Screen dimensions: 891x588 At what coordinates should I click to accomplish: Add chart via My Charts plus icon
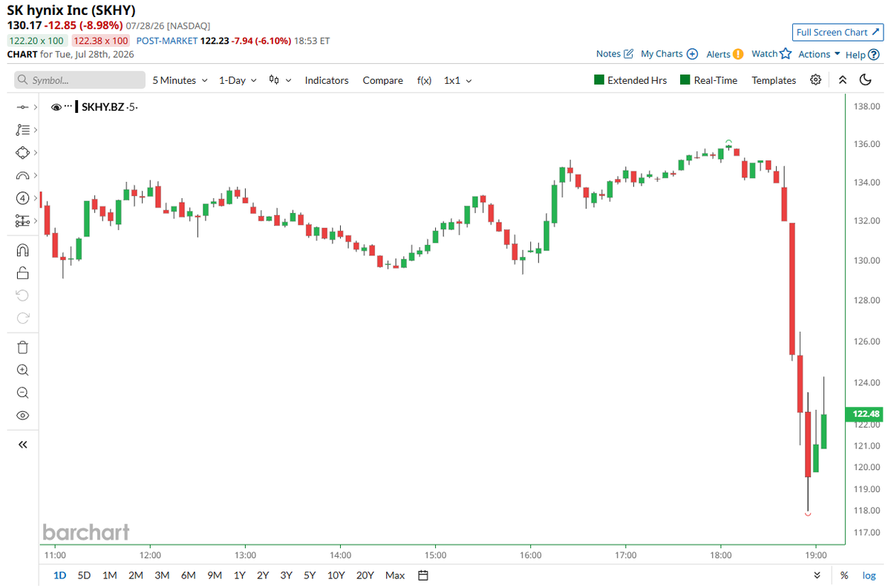[x=692, y=54]
